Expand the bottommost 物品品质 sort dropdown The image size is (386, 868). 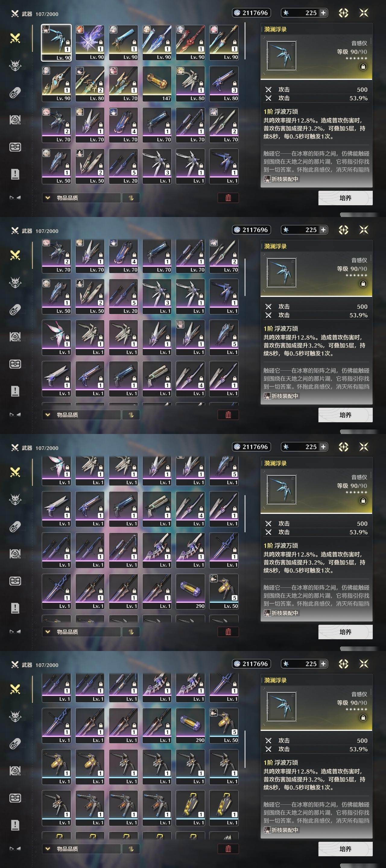(81, 849)
